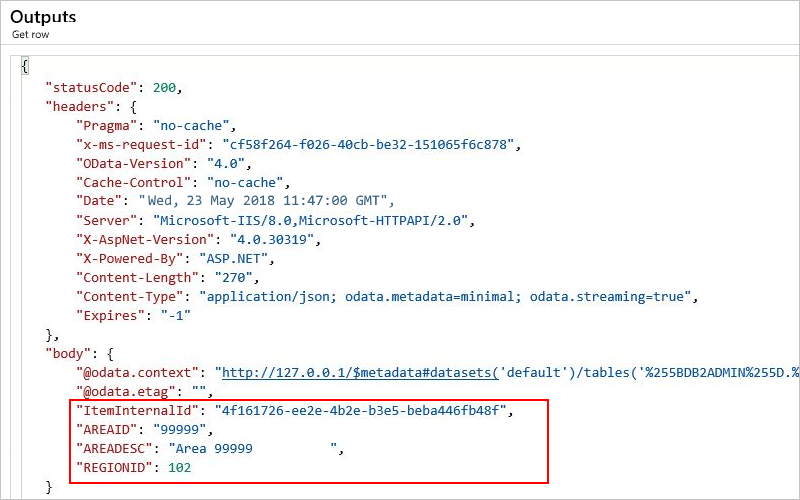Viewport: 800px width, 500px height.
Task: Click the "body" key
Action: [x=68, y=354]
